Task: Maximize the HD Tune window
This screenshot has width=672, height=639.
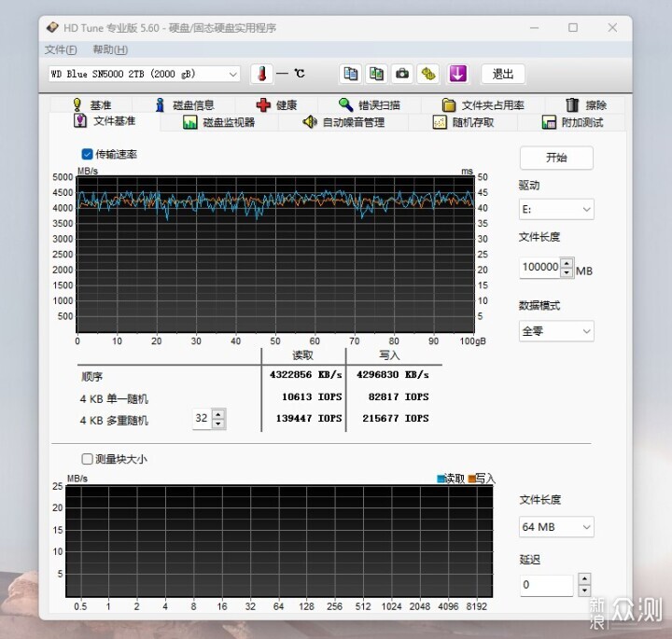Action: 573,28
